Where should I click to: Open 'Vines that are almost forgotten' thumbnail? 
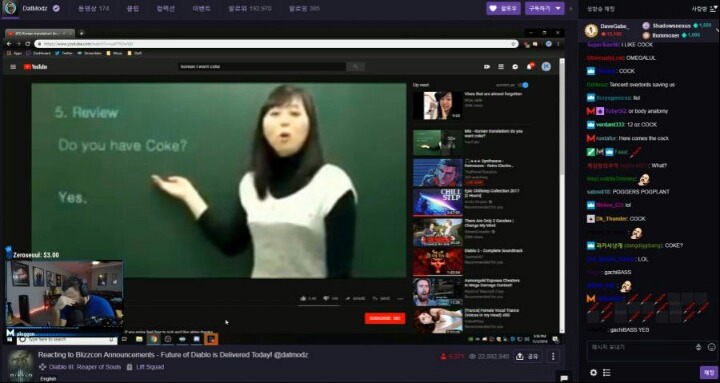(x=437, y=106)
